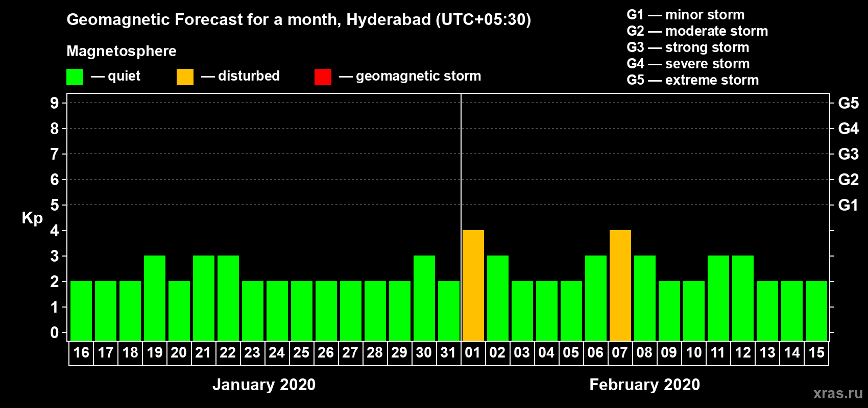
Task: Click the 'Kp' axis title
Action: 32,219
